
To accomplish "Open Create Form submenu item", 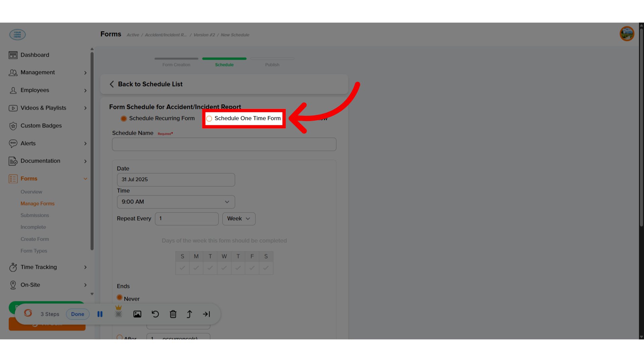I will 35,239.
